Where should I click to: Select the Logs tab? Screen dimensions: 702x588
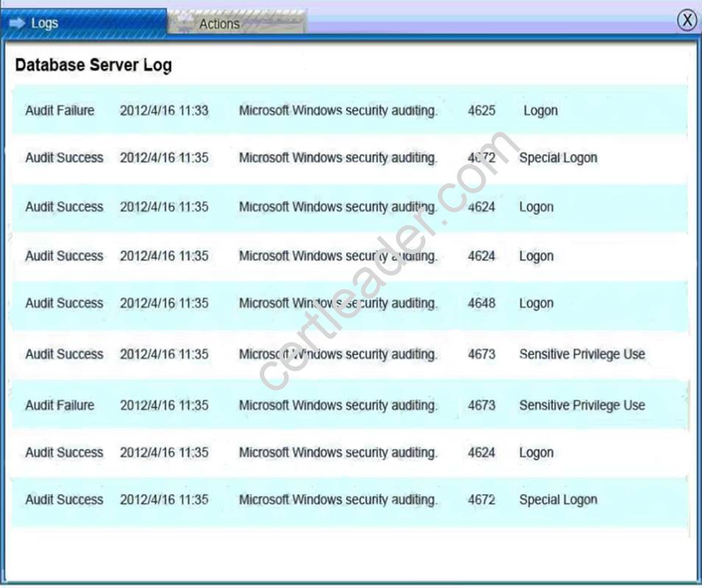[44, 23]
